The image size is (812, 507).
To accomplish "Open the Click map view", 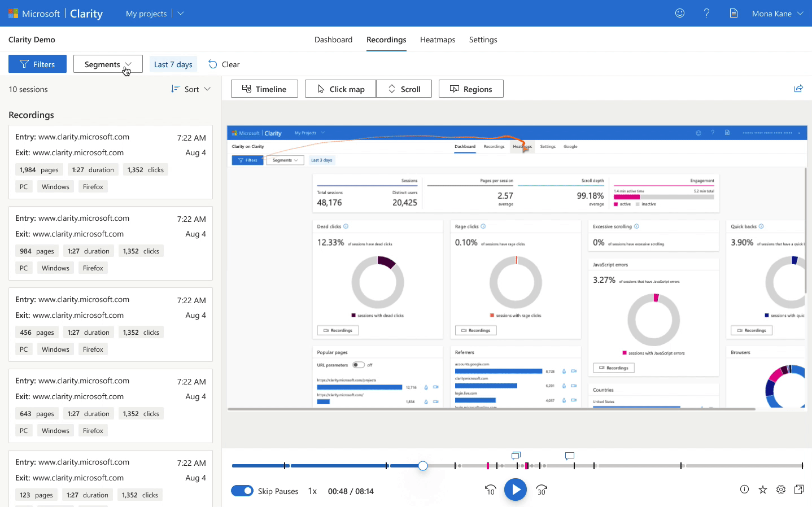I will (x=340, y=89).
